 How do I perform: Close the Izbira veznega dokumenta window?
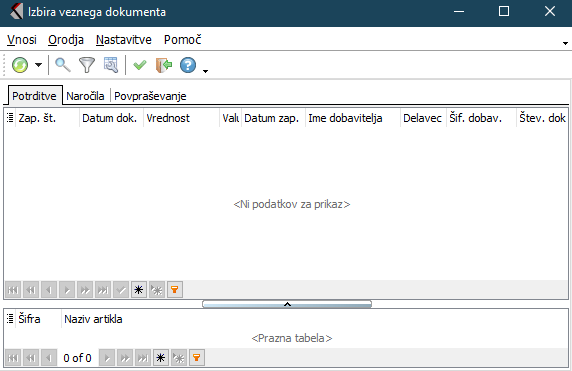[x=550, y=12]
